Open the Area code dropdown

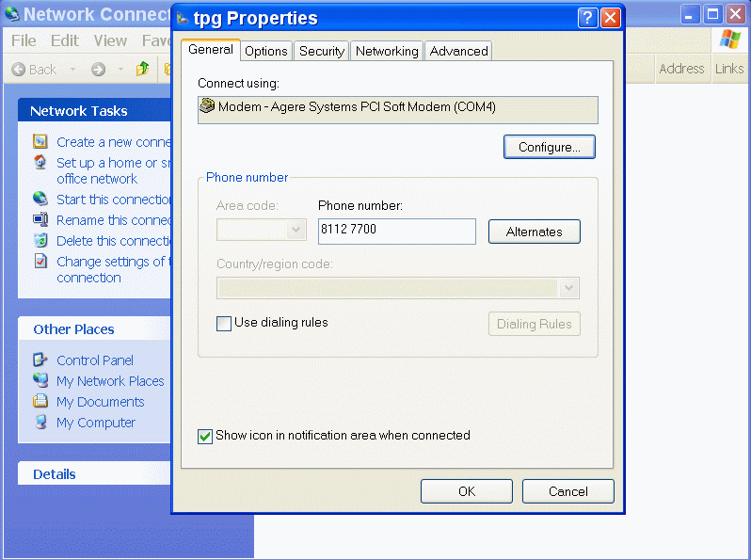[x=296, y=230]
